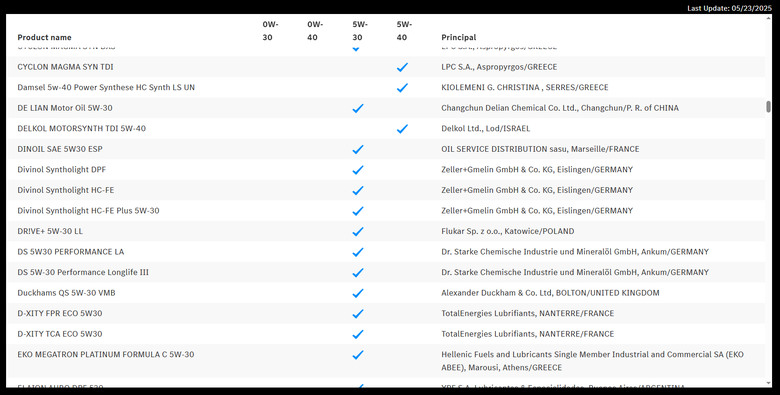Click Hellenic Fuels and Lubricants principal text

(x=592, y=361)
